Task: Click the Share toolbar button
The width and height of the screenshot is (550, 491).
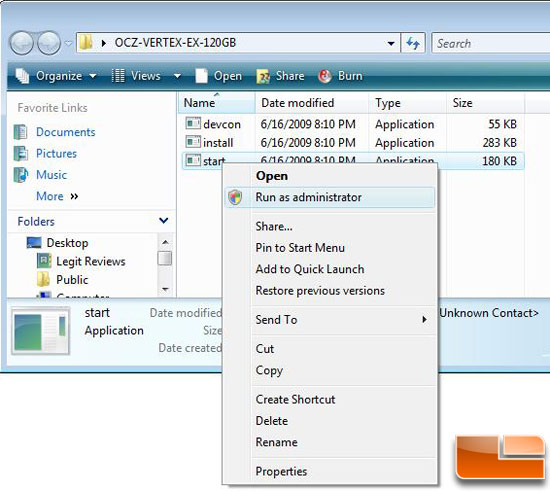Action: [x=280, y=76]
